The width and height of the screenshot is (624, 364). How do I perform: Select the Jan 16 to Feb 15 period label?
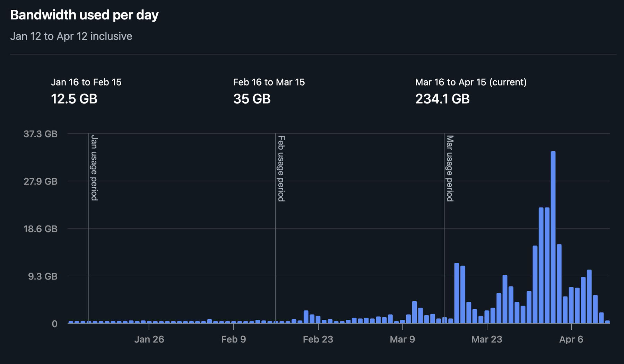click(87, 82)
